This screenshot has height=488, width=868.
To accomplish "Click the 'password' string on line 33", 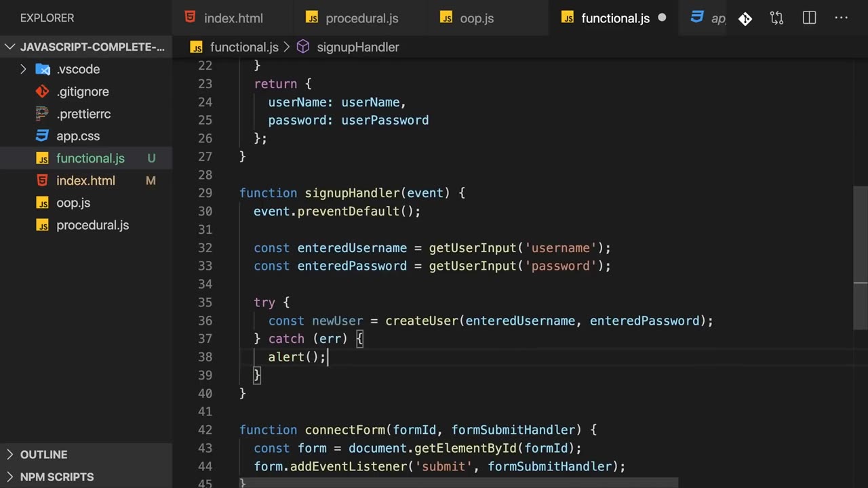I will (x=560, y=266).
